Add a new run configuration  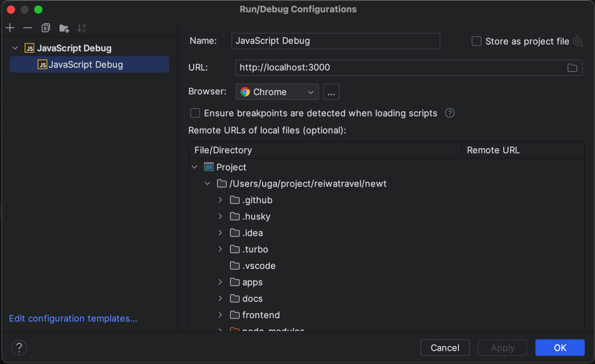click(10, 28)
